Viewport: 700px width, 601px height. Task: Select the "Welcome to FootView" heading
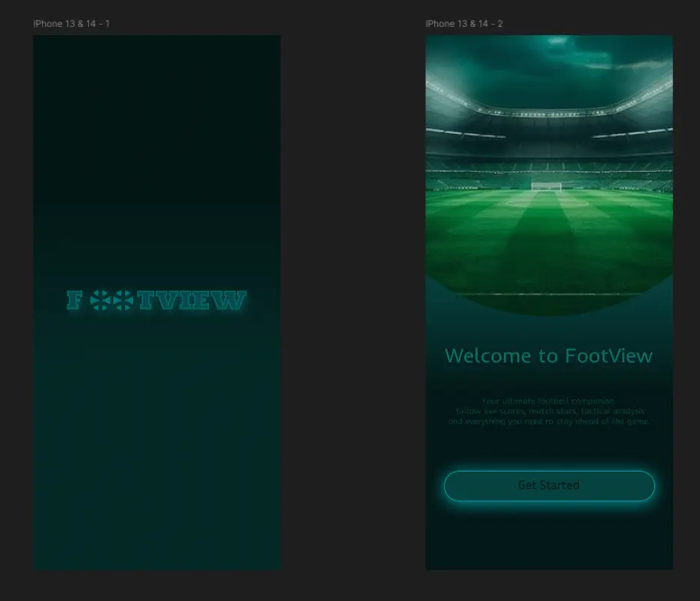coord(549,356)
